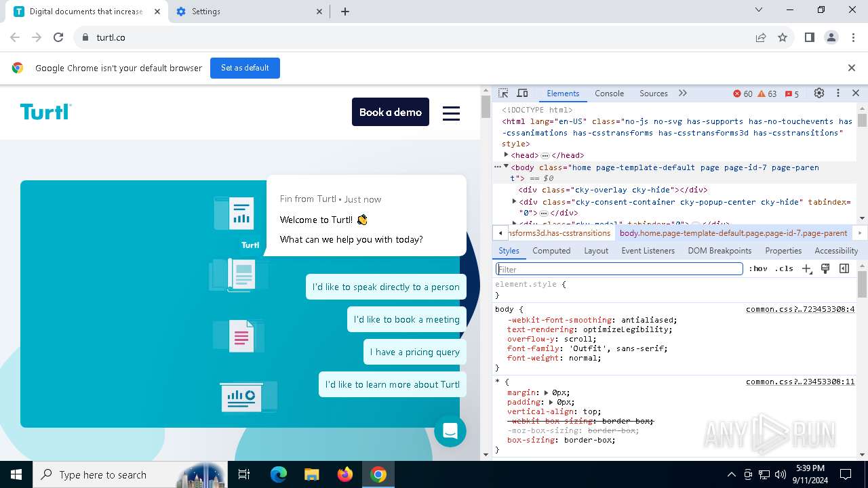Screen dimensions: 868x488
Task: Share this page icon
Action: (761, 37)
